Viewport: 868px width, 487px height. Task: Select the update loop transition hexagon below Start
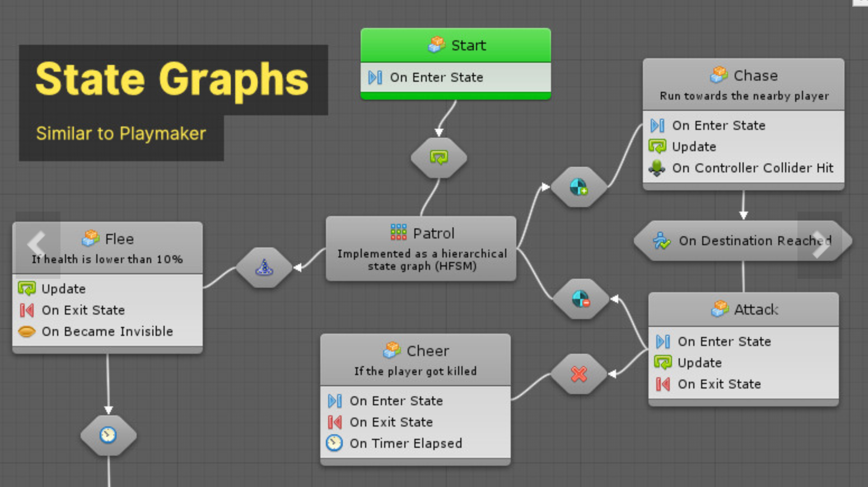438,158
